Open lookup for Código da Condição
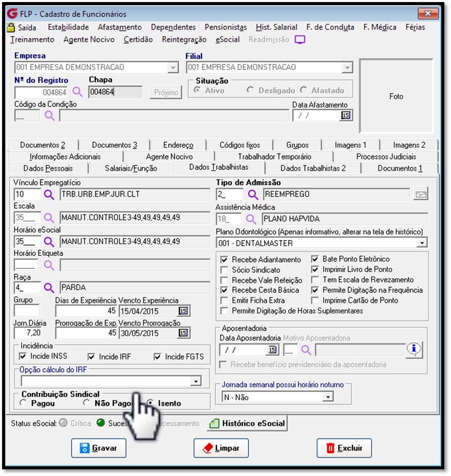The height and width of the screenshot is (476, 451). (x=49, y=116)
